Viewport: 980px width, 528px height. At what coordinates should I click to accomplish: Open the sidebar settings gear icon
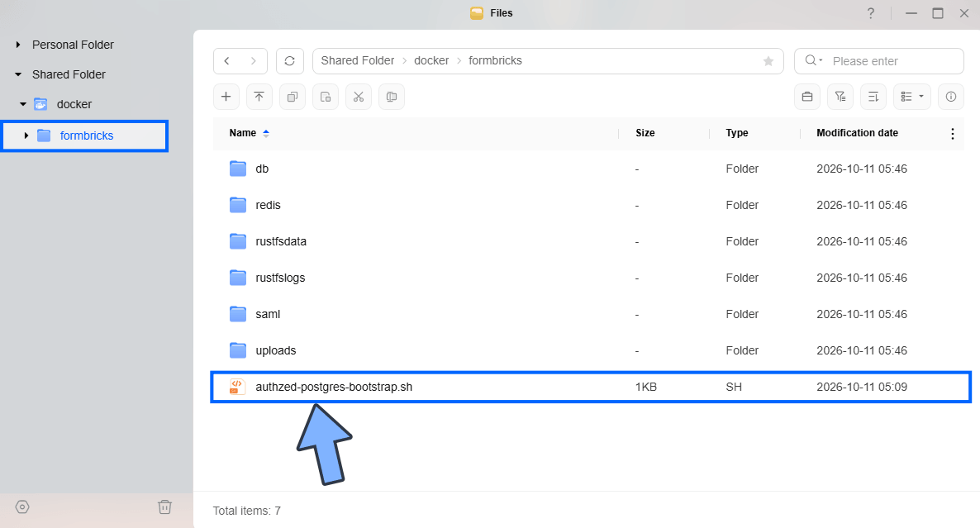22,507
